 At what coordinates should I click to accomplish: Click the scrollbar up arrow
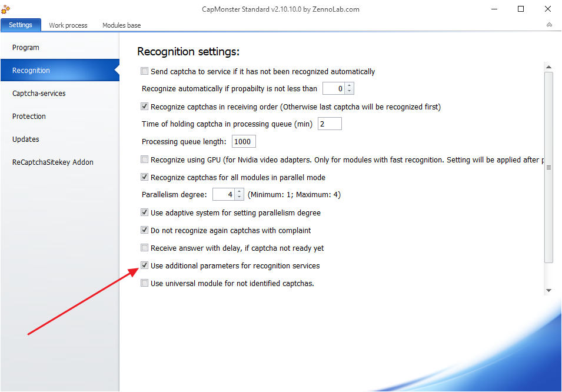(548, 67)
